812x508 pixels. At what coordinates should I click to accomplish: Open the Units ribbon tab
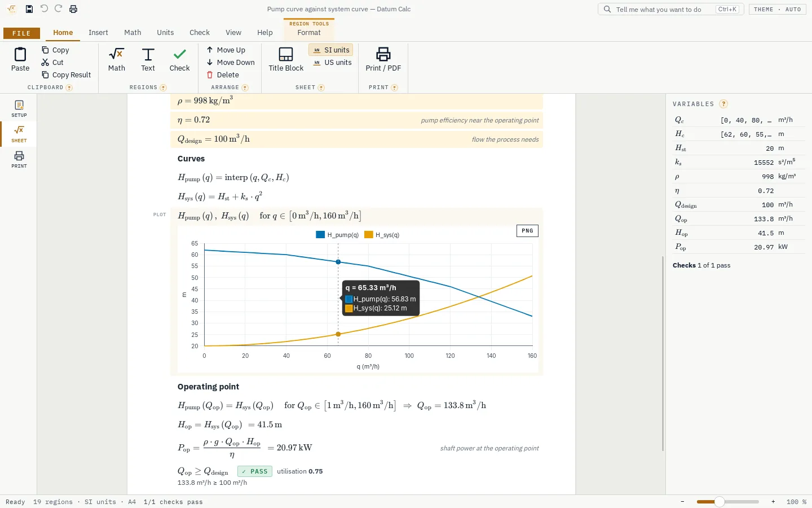pos(165,33)
